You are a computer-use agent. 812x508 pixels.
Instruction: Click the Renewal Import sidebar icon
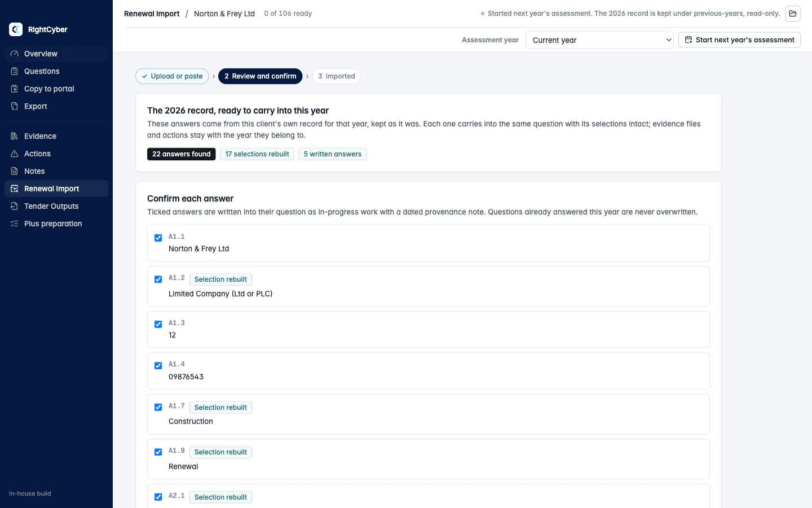point(15,189)
